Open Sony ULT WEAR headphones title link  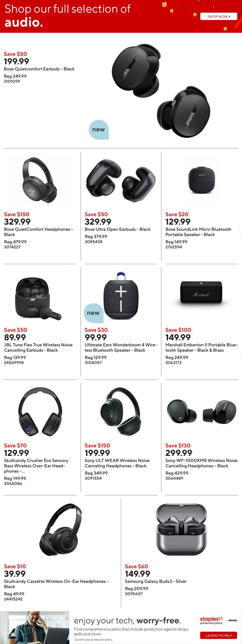(x=117, y=463)
